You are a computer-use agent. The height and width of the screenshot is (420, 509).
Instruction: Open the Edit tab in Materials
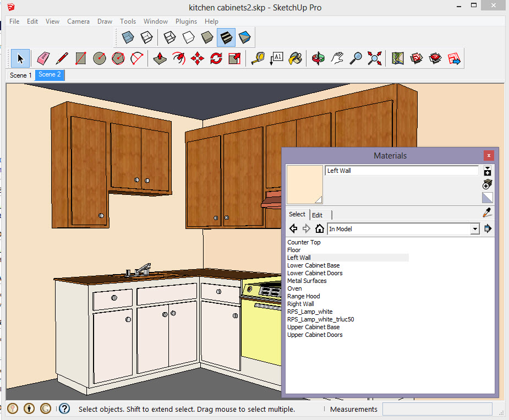click(318, 215)
